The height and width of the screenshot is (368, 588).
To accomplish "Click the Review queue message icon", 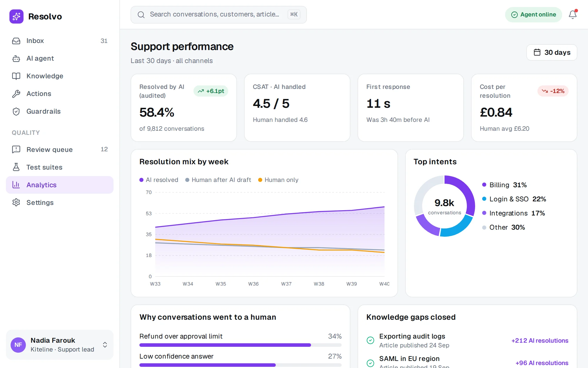I will [16, 150].
